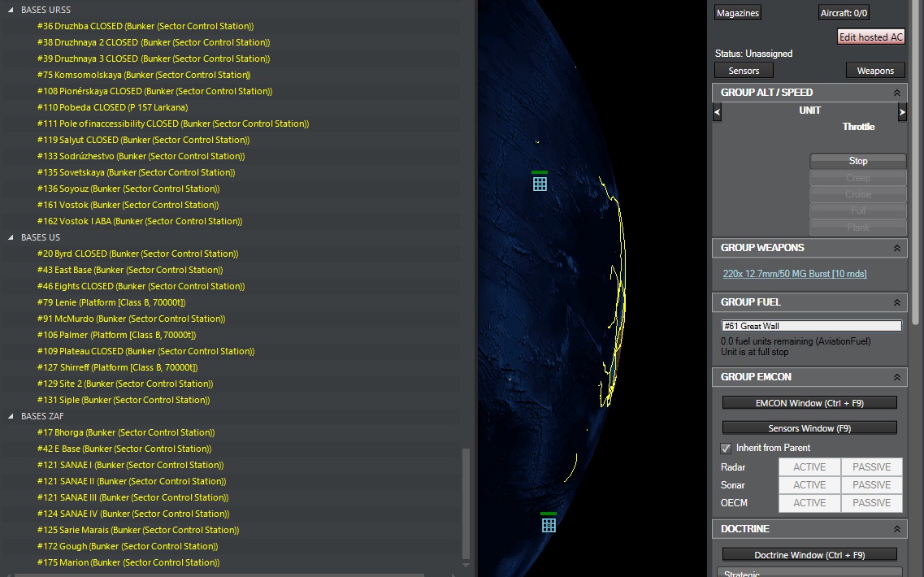Click the #61 Great Wall fuel bar
The image size is (924, 577).
click(811, 326)
